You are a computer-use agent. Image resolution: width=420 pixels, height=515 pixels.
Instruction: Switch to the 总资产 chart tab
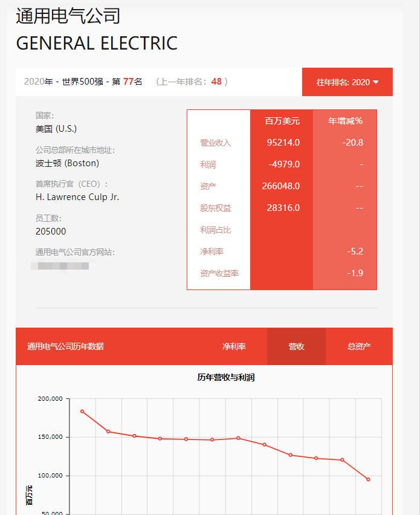click(359, 346)
